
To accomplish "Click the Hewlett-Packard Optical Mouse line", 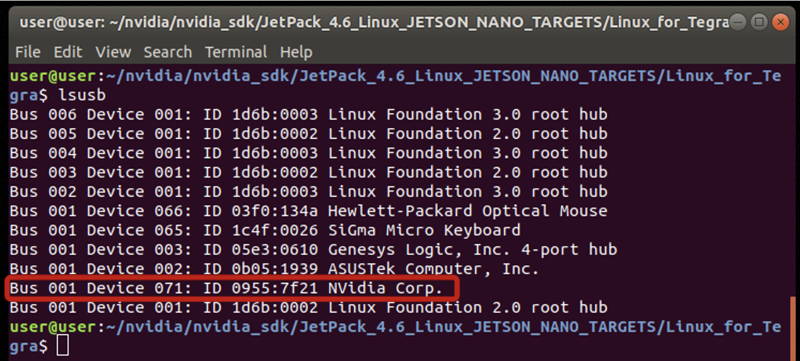I will pyautogui.click(x=308, y=211).
